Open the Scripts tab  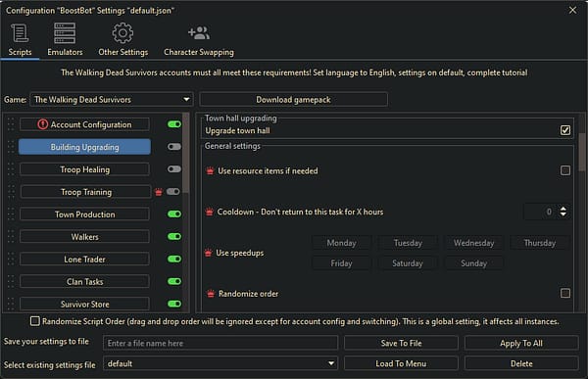coord(20,40)
